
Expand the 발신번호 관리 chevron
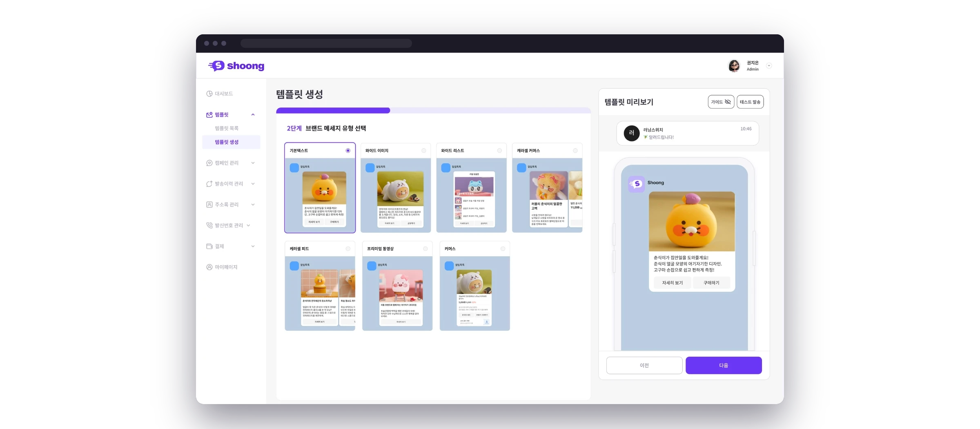[248, 226]
